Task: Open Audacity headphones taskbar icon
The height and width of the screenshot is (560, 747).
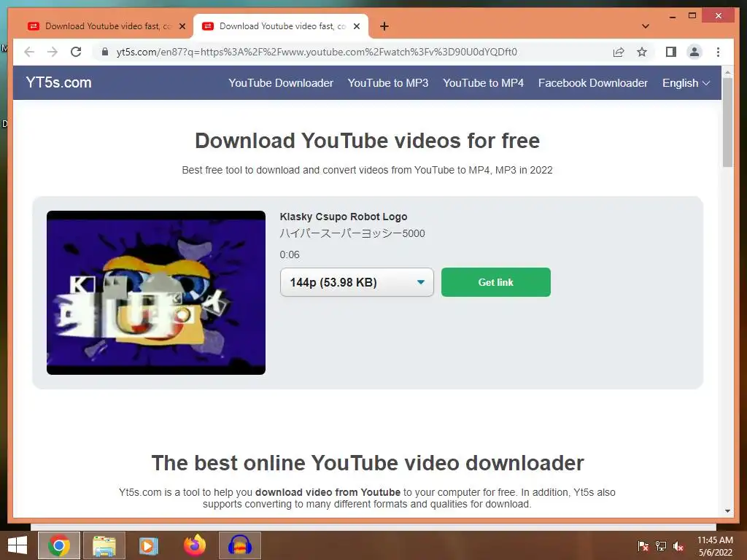Action: 239,545
